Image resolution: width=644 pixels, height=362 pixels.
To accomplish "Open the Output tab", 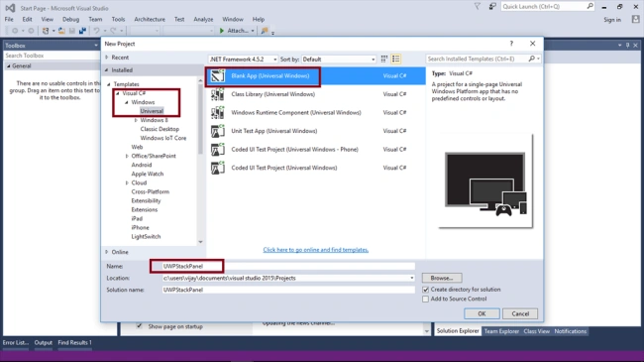I will pyautogui.click(x=44, y=343).
